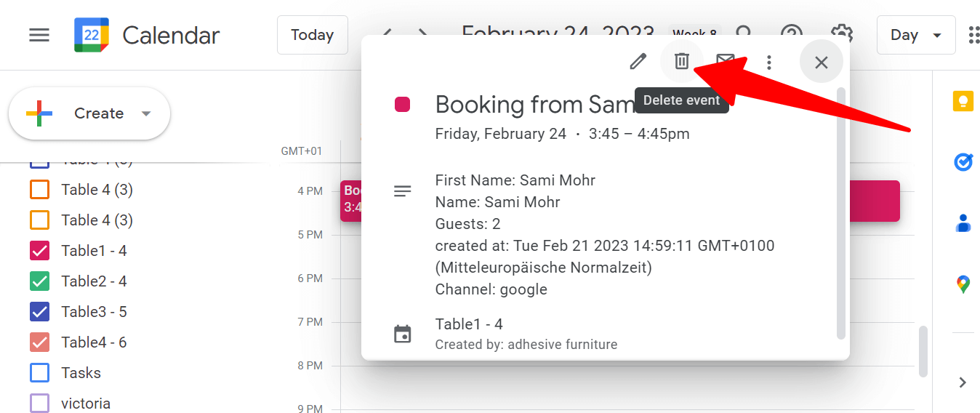Screen dimensions: 980x413
Task: Toggle the Table3 - 5 calendar checkbox
Action: (39, 312)
